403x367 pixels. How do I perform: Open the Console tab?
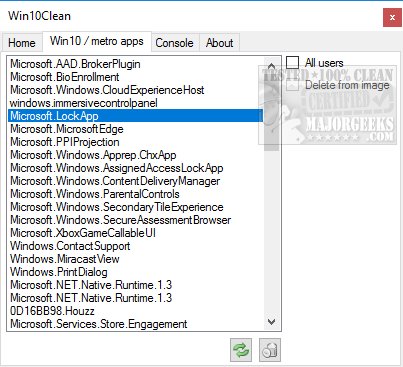point(175,43)
